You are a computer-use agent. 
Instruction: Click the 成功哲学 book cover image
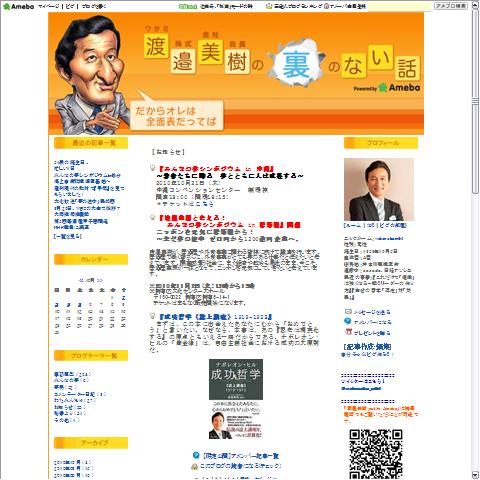pyautogui.click(x=236, y=399)
